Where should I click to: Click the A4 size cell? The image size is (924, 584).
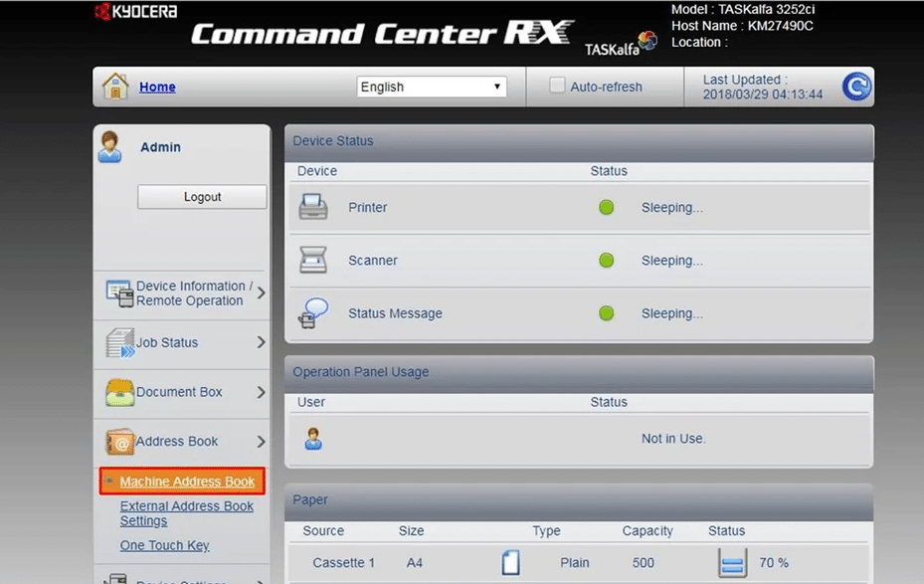pos(415,563)
